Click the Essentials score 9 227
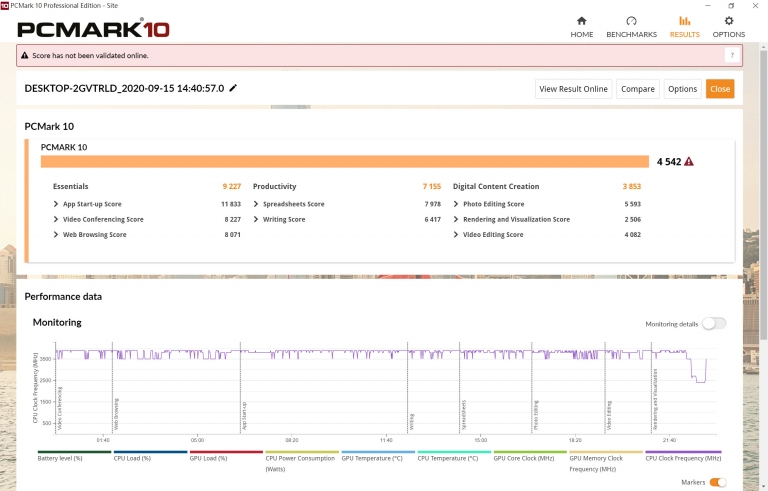The height and width of the screenshot is (491, 768). coord(232,186)
